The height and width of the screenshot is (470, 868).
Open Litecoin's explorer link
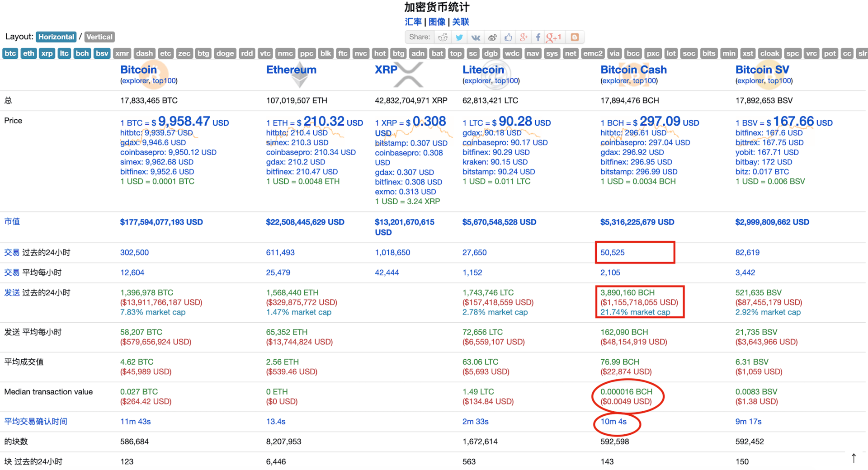pyautogui.click(x=477, y=81)
